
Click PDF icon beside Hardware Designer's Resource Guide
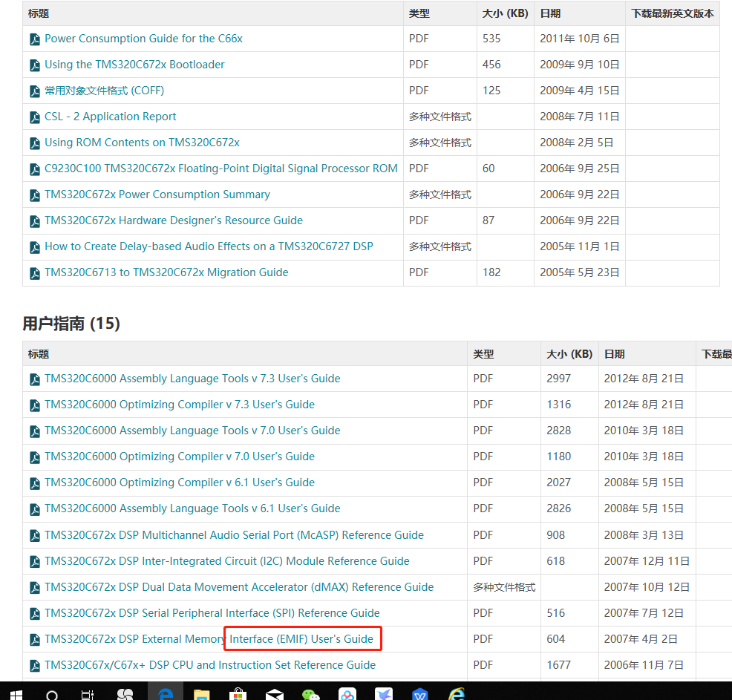[35, 221]
